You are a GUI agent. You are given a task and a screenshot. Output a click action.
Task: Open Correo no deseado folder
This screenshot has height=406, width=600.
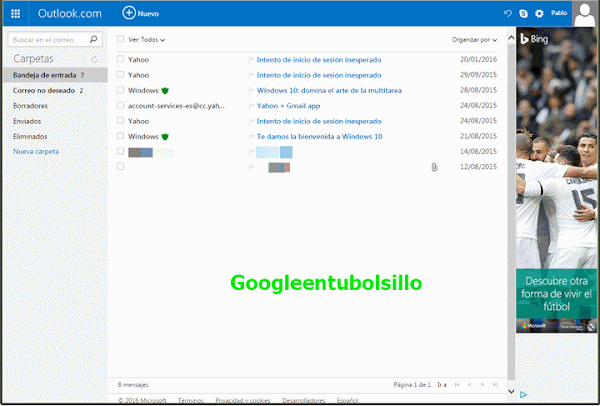coord(55,90)
